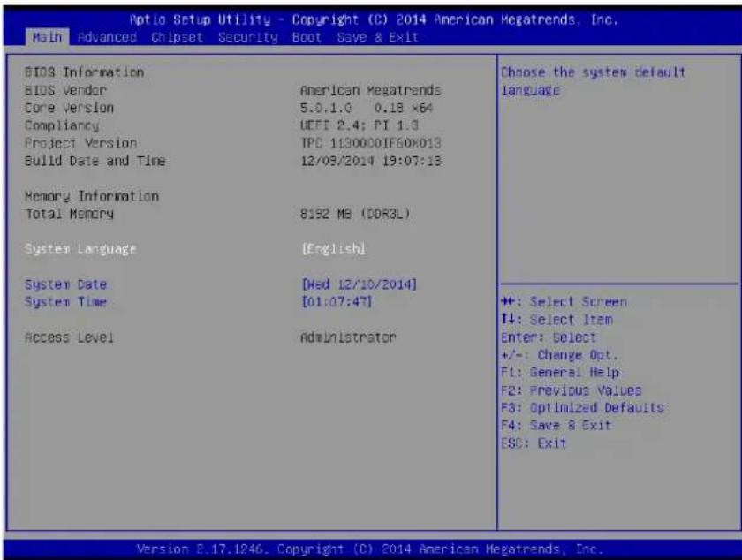Open the Chipset tab
Image resolution: width=742 pixels, height=560 pixels.
point(177,37)
